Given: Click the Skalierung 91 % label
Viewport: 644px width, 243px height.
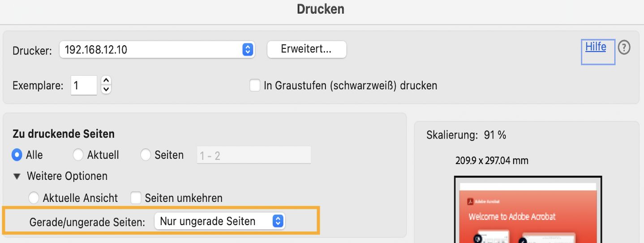Looking at the screenshot, I should [x=466, y=135].
